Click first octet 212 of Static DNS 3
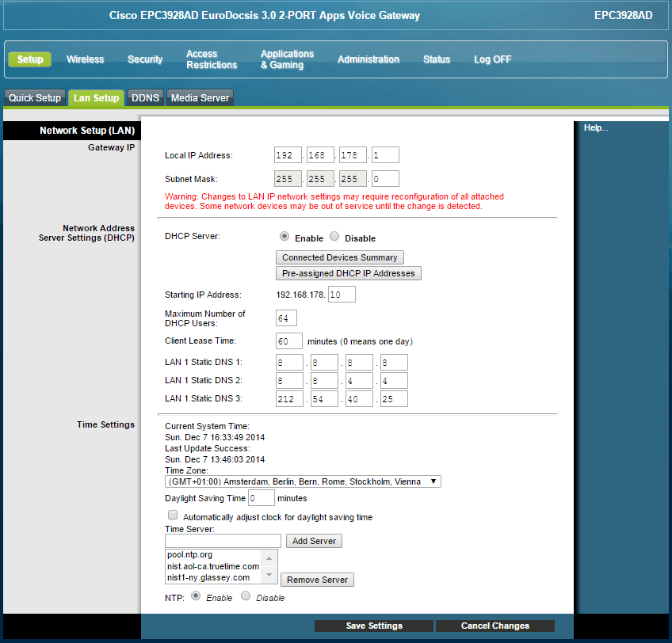Image resolution: width=672 pixels, height=643 pixels. (x=289, y=399)
